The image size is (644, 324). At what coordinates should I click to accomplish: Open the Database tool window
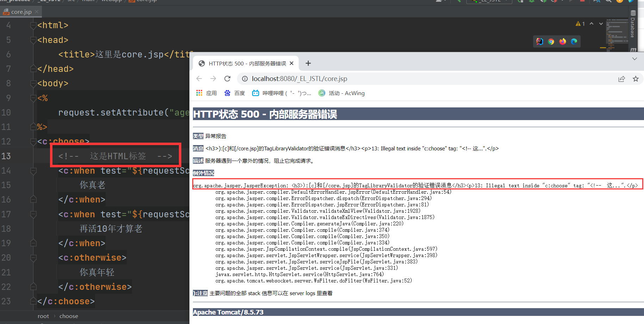coord(633,24)
